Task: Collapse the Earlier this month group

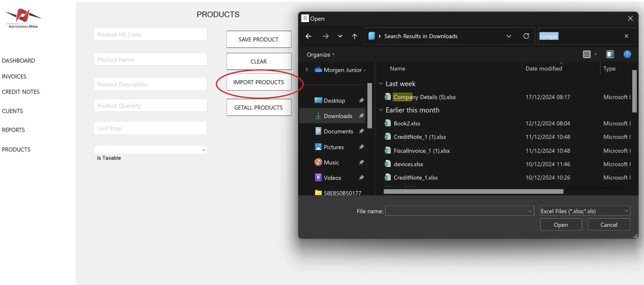Action: pos(381,110)
